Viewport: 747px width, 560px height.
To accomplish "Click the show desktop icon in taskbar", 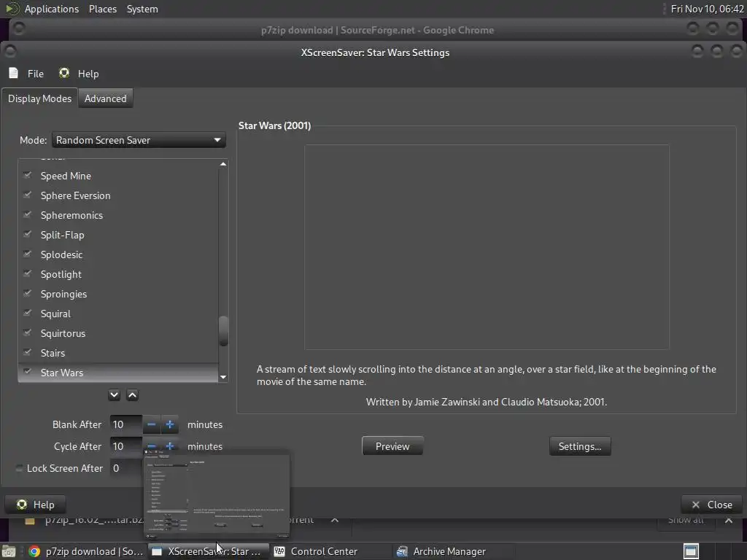I will pos(9,551).
